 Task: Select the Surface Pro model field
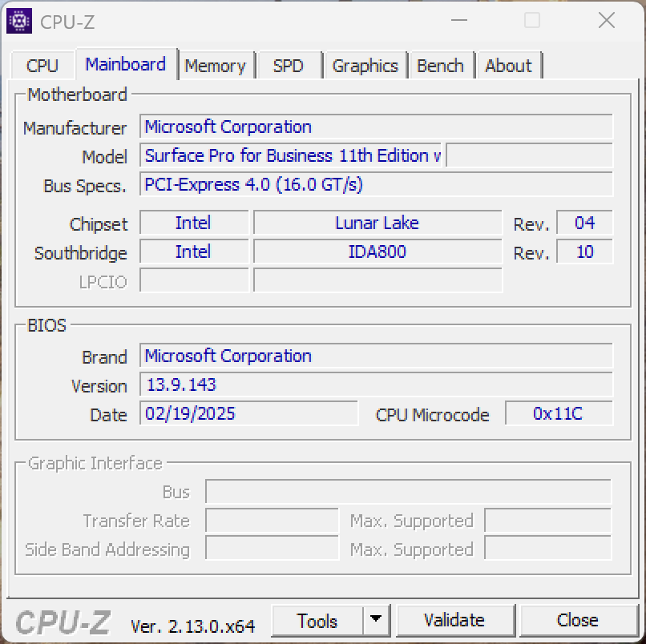[x=292, y=156]
